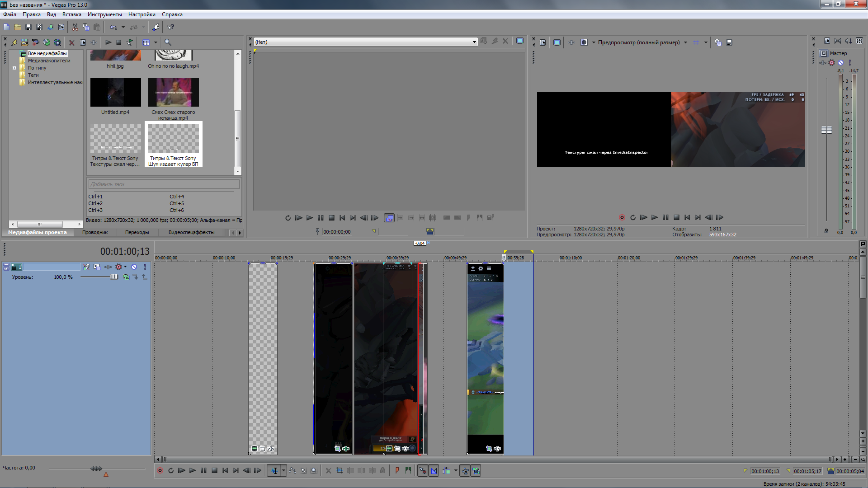
Task: Activate the What's This help cursor icon
Action: pos(170,27)
